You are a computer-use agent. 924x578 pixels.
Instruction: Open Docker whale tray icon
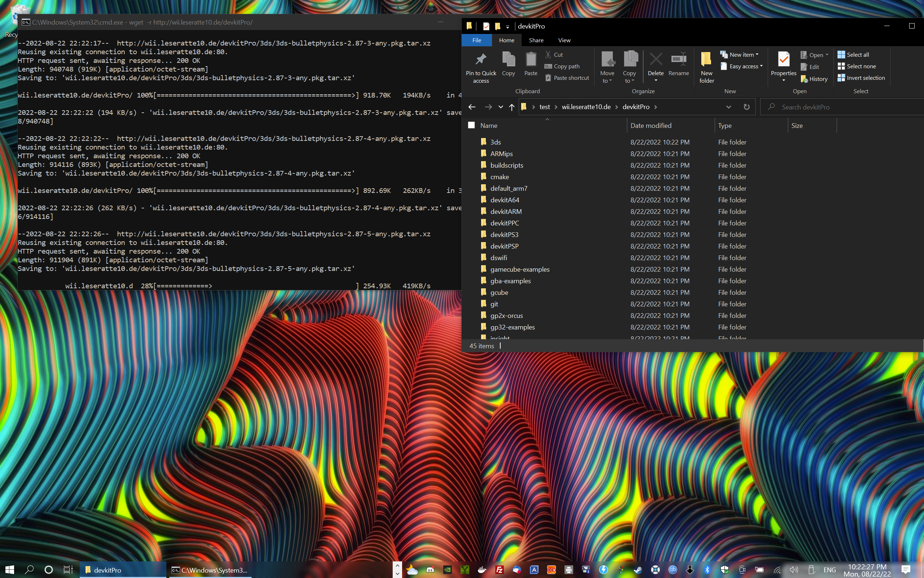click(482, 570)
